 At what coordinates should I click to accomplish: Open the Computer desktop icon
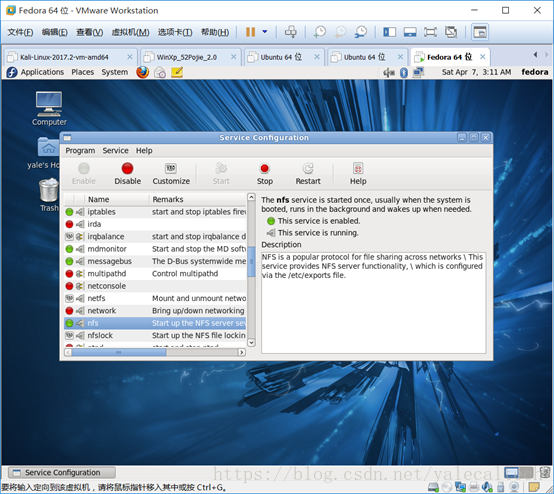49,108
